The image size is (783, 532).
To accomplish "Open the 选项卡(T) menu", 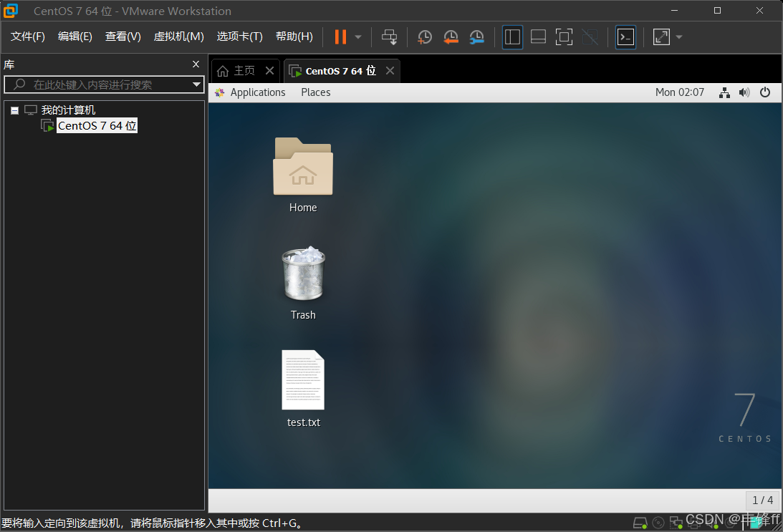I will (240, 37).
